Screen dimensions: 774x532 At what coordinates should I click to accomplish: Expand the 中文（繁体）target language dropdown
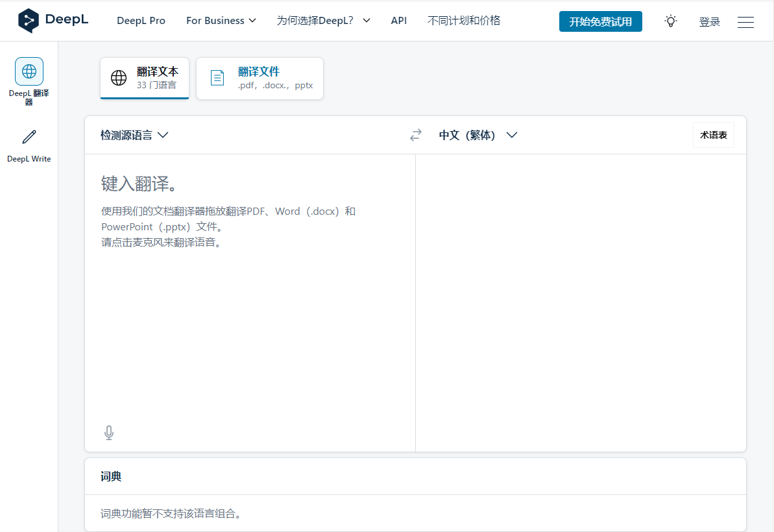(x=478, y=135)
